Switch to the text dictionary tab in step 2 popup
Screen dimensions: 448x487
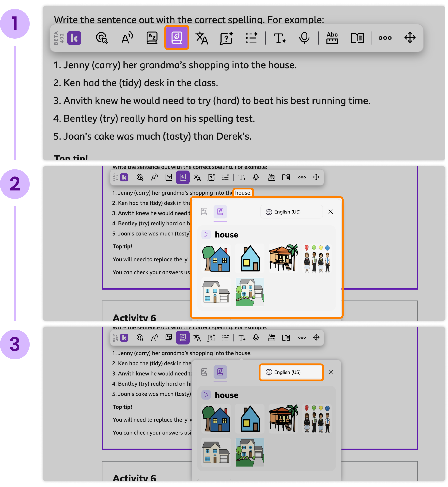coord(204,212)
